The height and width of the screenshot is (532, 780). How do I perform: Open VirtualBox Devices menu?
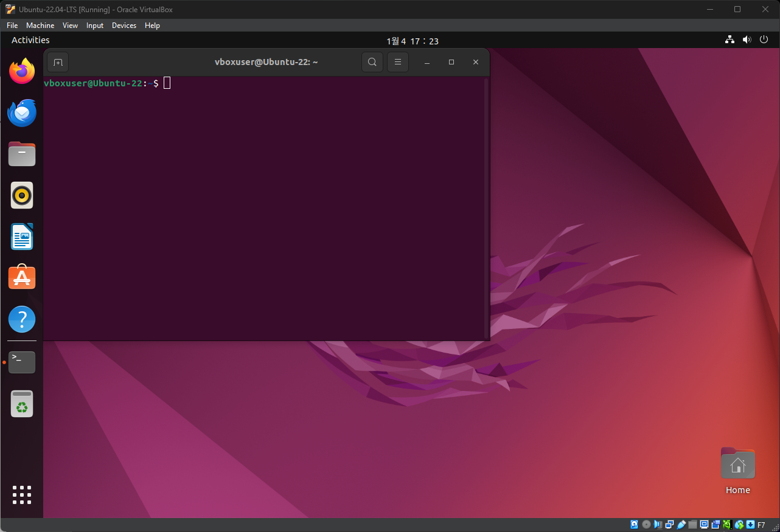124,26
